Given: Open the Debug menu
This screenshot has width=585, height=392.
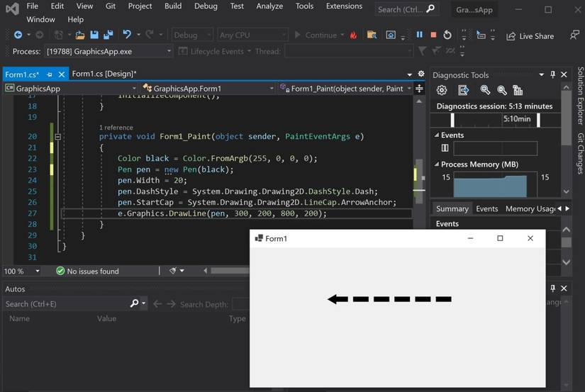Looking at the screenshot, I should (x=206, y=6).
